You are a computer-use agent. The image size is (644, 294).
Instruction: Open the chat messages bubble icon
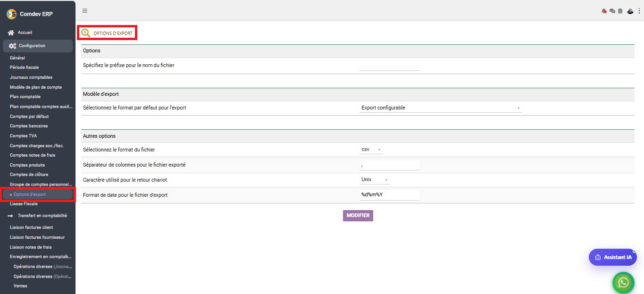point(612,11)
